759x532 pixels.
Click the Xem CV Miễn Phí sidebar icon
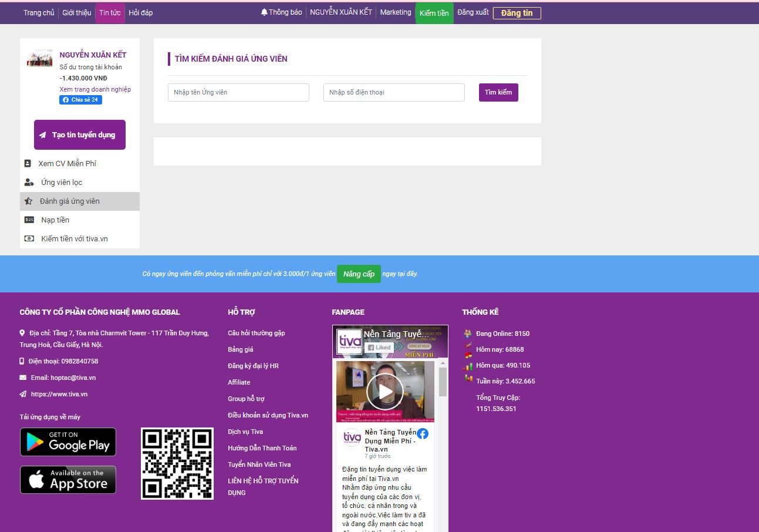tap(28, 164)
